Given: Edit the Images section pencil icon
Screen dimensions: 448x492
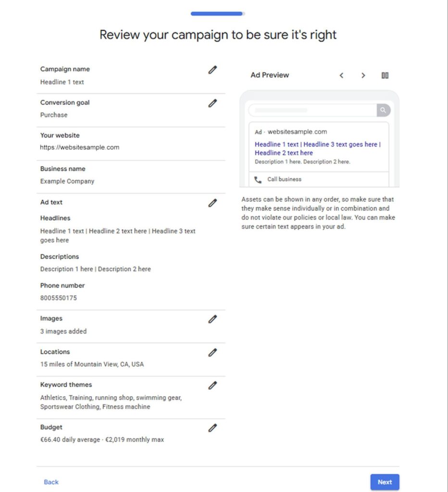Looking at the screenshot, I should click(212, 319).
